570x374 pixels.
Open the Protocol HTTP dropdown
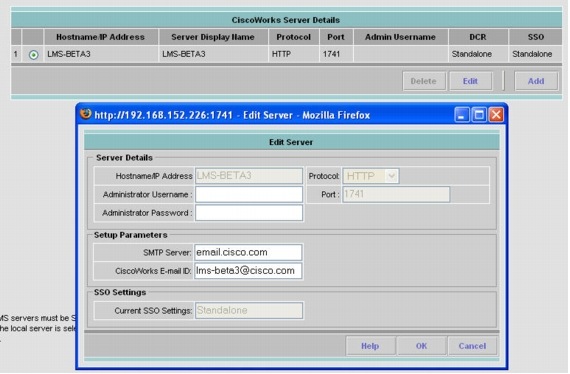pyautogui.click(x=371, y=176)
